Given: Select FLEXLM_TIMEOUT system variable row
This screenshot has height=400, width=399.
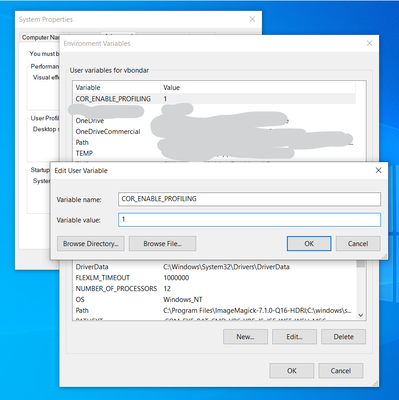Looking at the screenshot, I should click(x=214, y=278).
